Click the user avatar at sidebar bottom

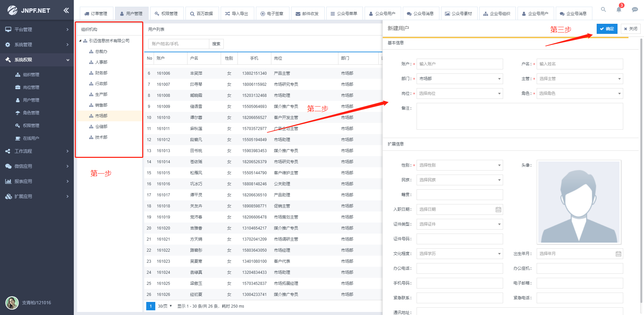tap(12, 303)
